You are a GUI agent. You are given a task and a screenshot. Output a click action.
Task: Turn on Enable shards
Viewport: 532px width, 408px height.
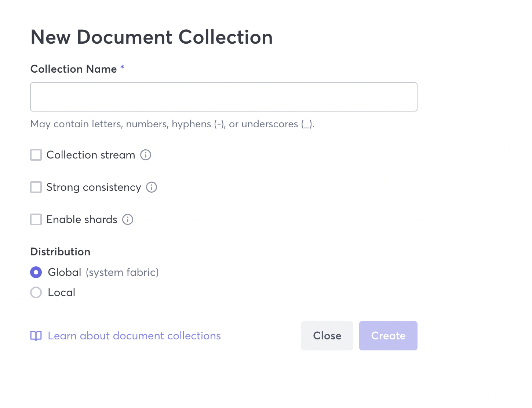point(36,219)
